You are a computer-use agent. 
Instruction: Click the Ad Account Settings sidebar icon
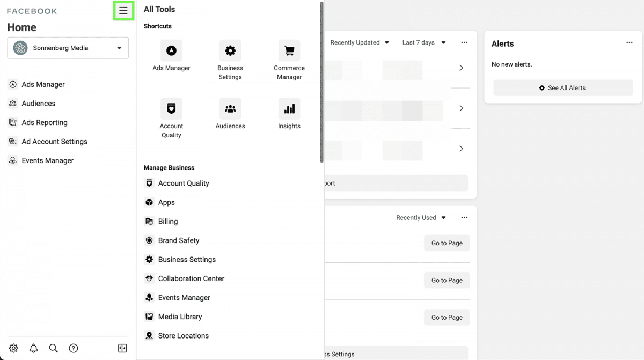[13, 142]
